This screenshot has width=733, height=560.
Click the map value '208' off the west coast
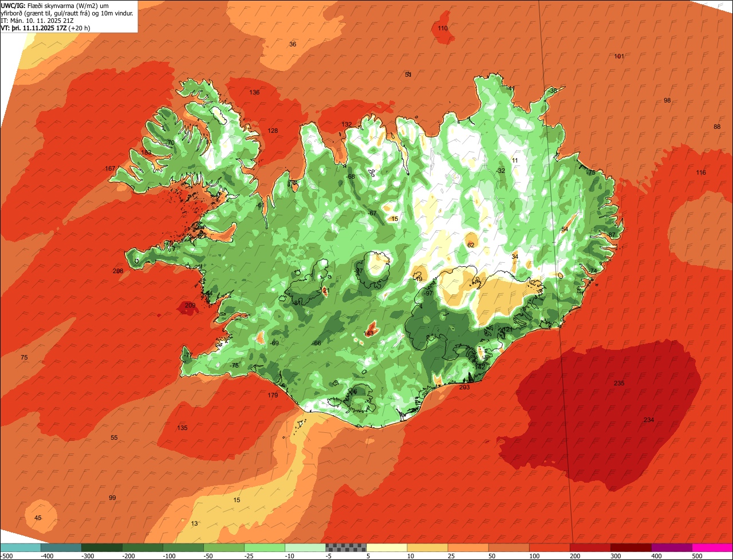click(118, 271)
